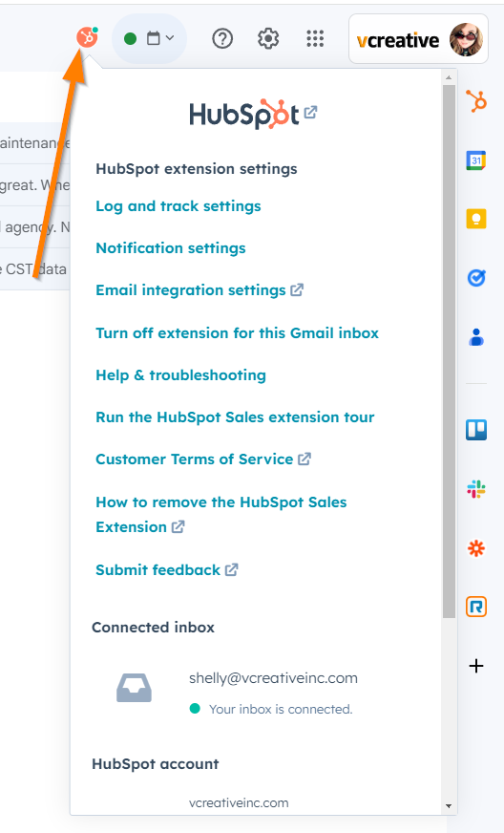This screenshot has width=504, height=833.
Task: Open Zapier add-on icon
Action: [476, 547]
